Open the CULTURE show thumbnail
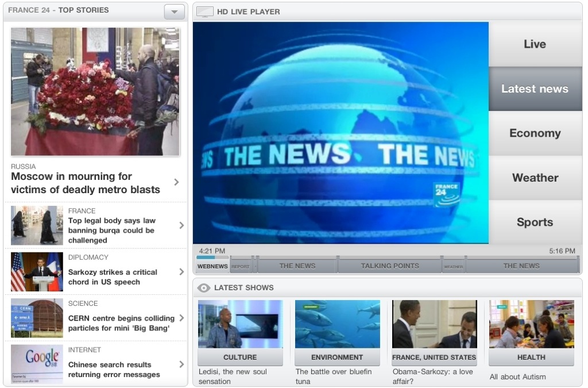Screen dimensions: 588x388 (x=241, y=324)
